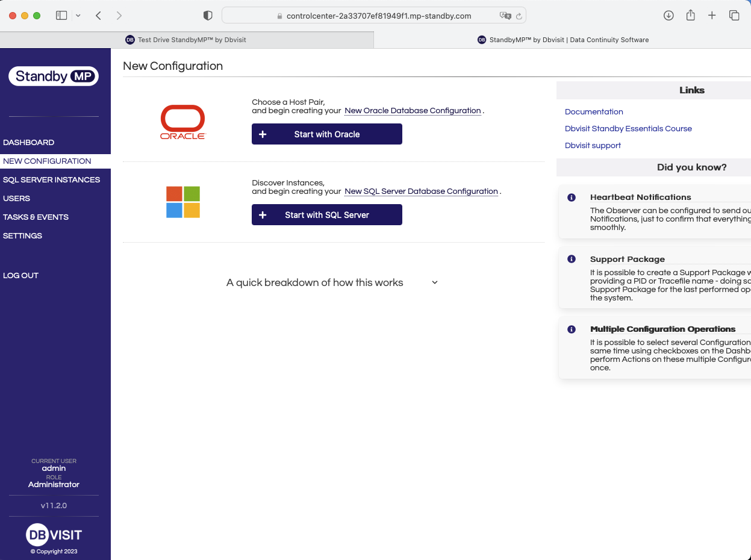Screen dimensions: 751x560
Task: Click the StandbyMP logo in sidebar
Action: [54, 76]
